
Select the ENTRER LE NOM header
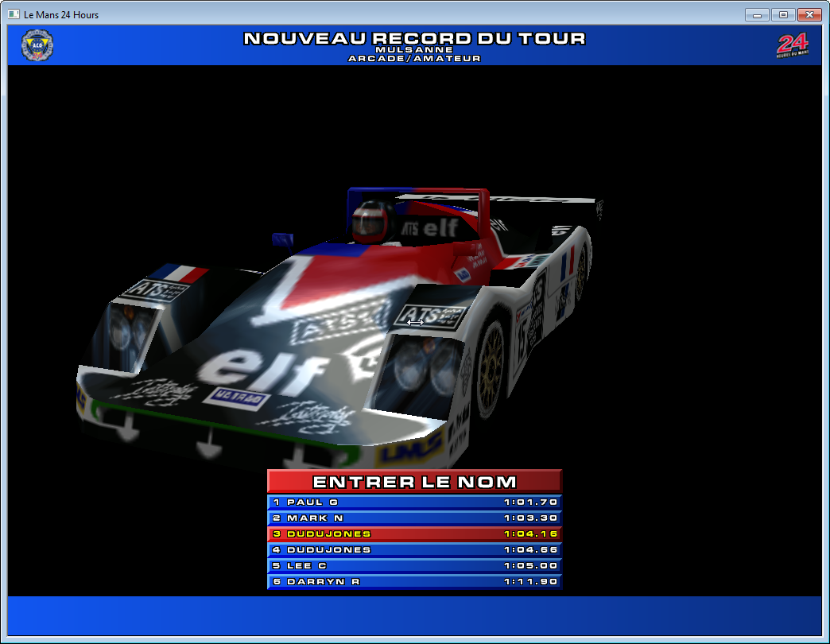(x=414, y=482)
